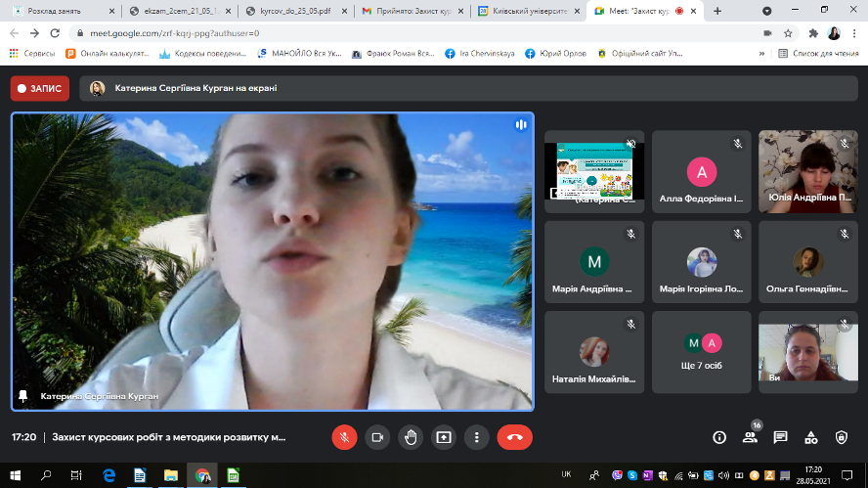Open the Activities panel icon
The width and height of the screenshot is (868, 488).
pyautogui.click(x=810, y=437)
